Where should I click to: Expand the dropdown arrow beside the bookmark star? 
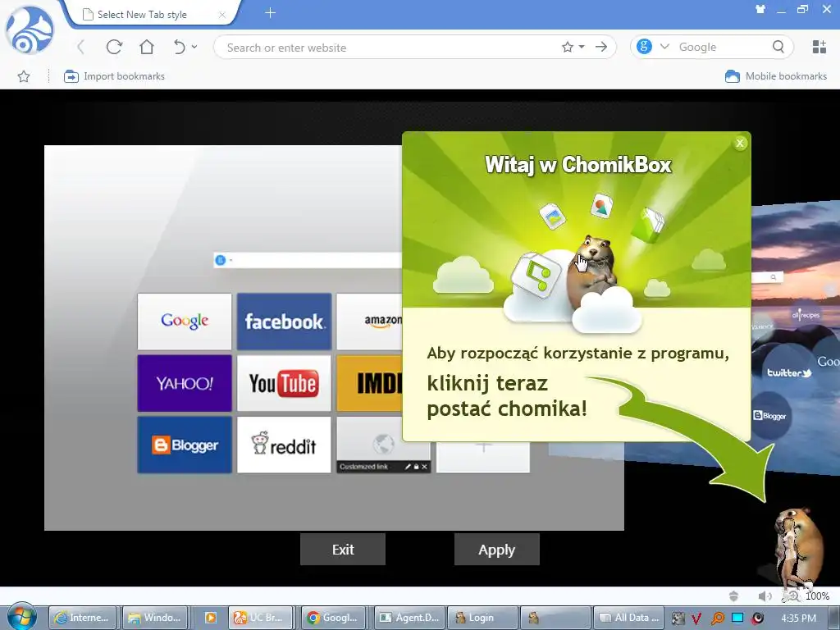click(582, 47)
